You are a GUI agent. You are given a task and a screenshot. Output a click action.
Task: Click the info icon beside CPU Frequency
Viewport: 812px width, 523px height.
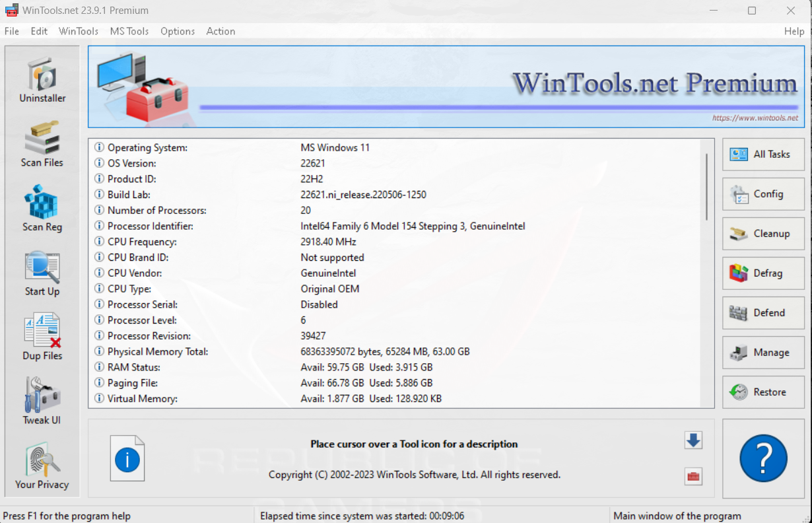(100, 242)
